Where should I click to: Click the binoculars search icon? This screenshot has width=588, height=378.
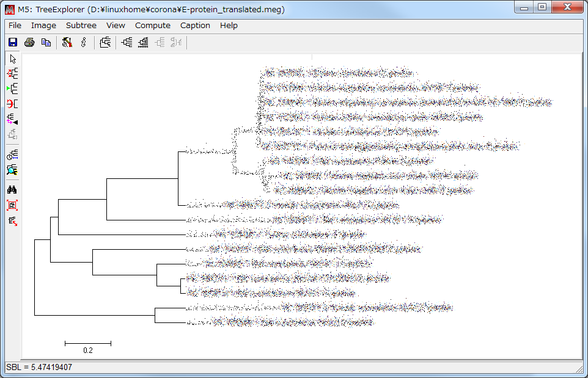[x=13, y=190]
